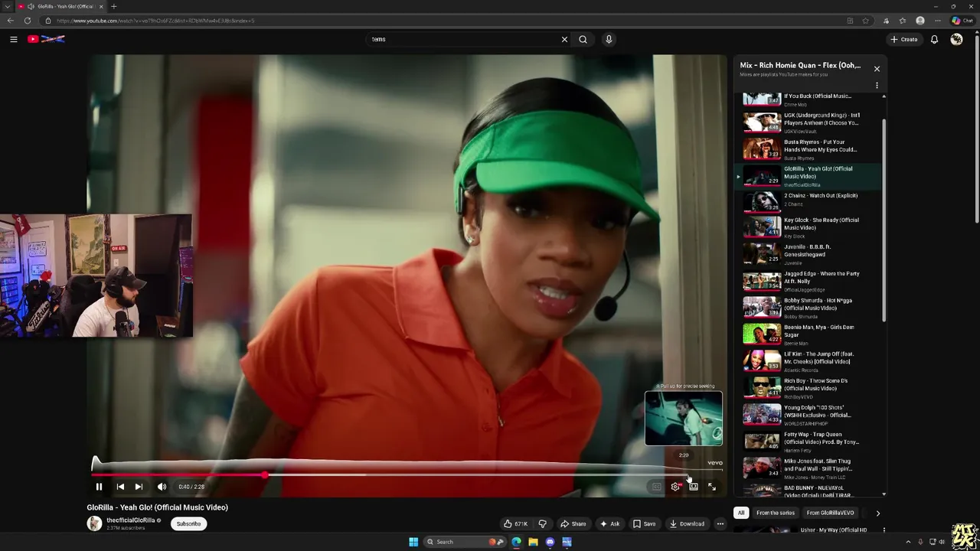Pause the video playback

(x=99, y=487)
